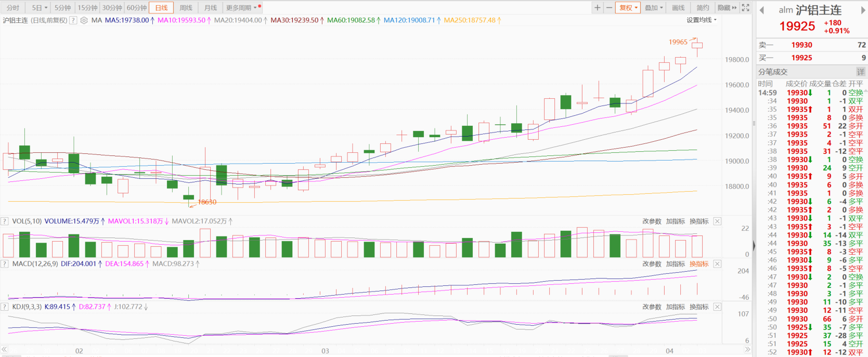Close the KDJ indicator panel
This screenshot has height=357, width=868.
717,307
